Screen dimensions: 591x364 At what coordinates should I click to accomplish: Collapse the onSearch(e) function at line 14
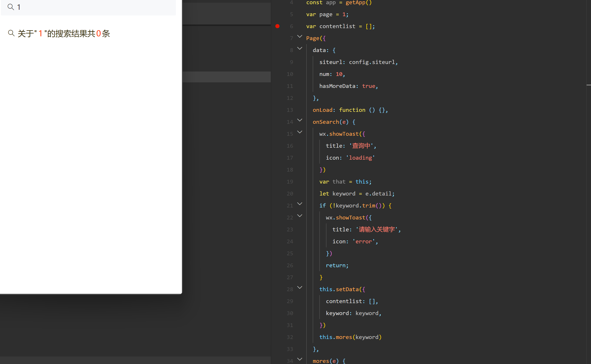pos(299,120)
